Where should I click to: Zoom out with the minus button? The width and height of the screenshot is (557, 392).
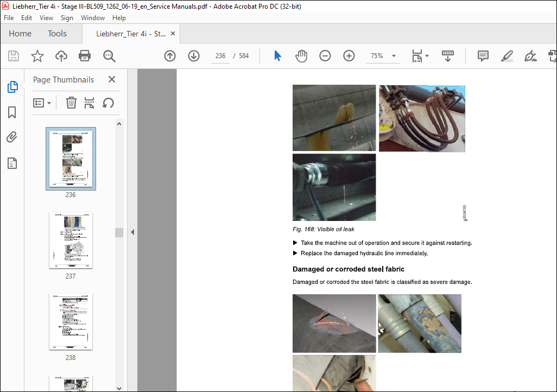tap(325, 56)
